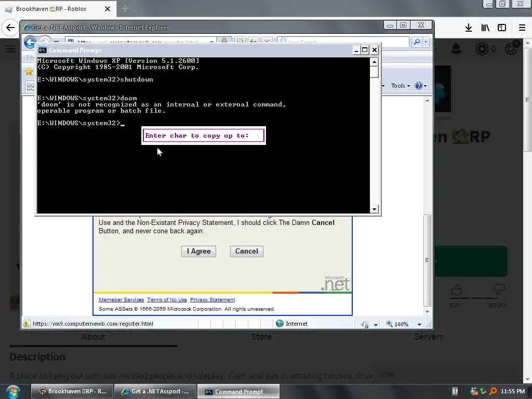Viewport: 532px width, 399px height.
Task: Select the About tab on the Roblox page
Action: pos(94,337)
